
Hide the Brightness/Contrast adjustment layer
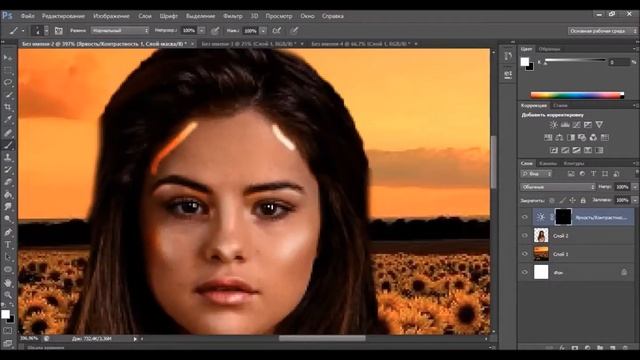click(x=525, y=217)
